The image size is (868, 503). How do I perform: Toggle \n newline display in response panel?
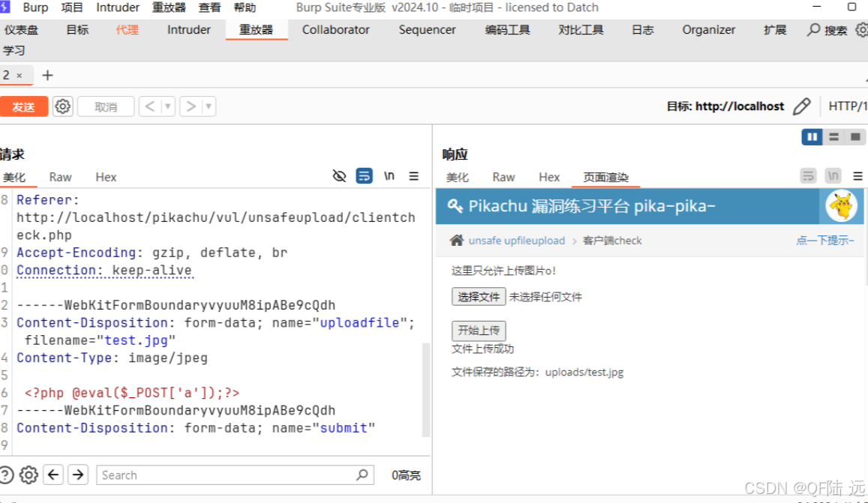pos(833,176)
